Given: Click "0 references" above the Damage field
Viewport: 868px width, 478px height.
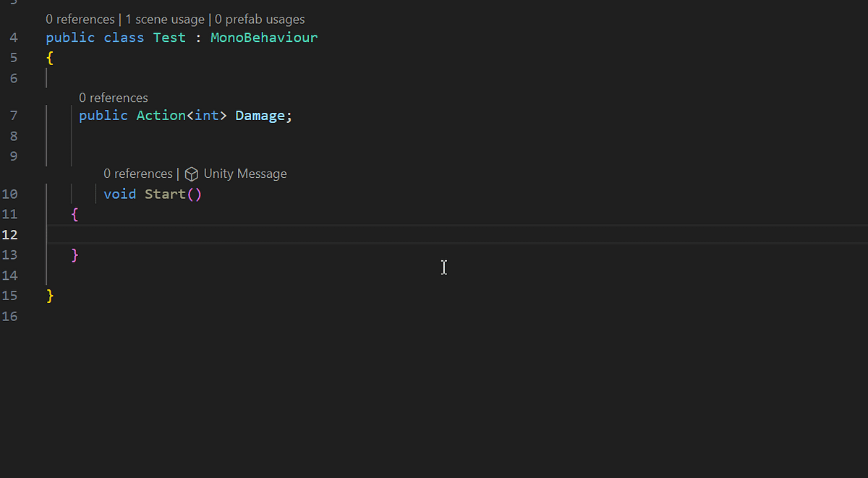Looking at the screenshot, I should (114, 97).
